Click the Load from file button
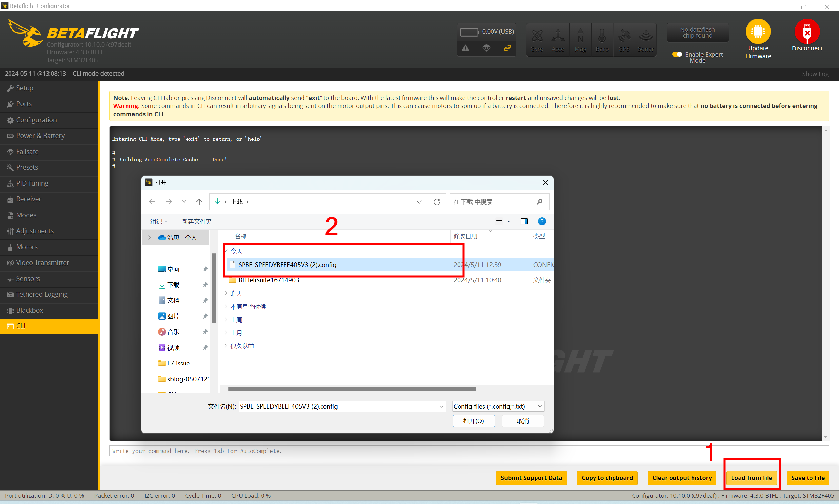The width and height of the screenshot is (839, 504). (x=751, y=478)
